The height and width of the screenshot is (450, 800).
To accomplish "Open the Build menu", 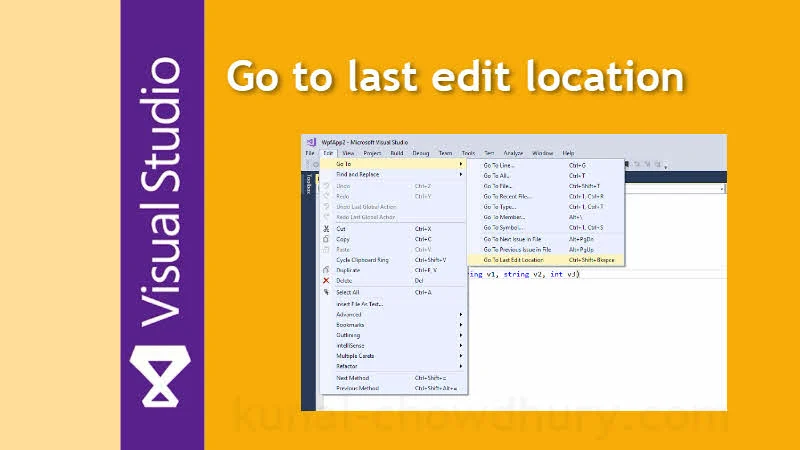I will pyautogui.click(x=397, y=153).
